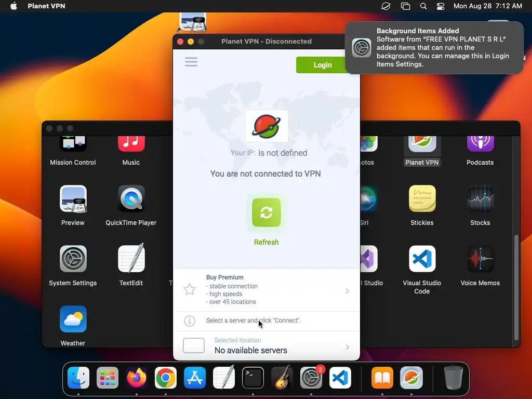Click the empty flag box for selected location
532x399 pixels.
pyautogui.click(x=194, y=345)
